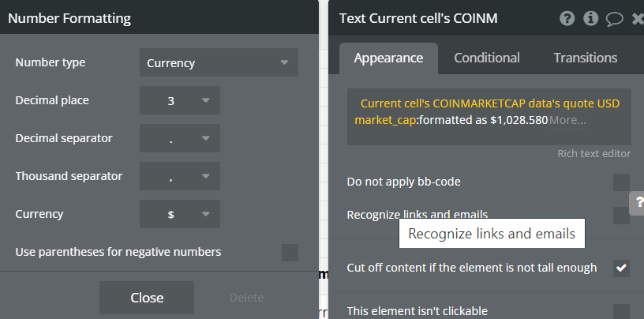644x319 pixels.
Task: Open the element info icon
Action: point(590,19)
